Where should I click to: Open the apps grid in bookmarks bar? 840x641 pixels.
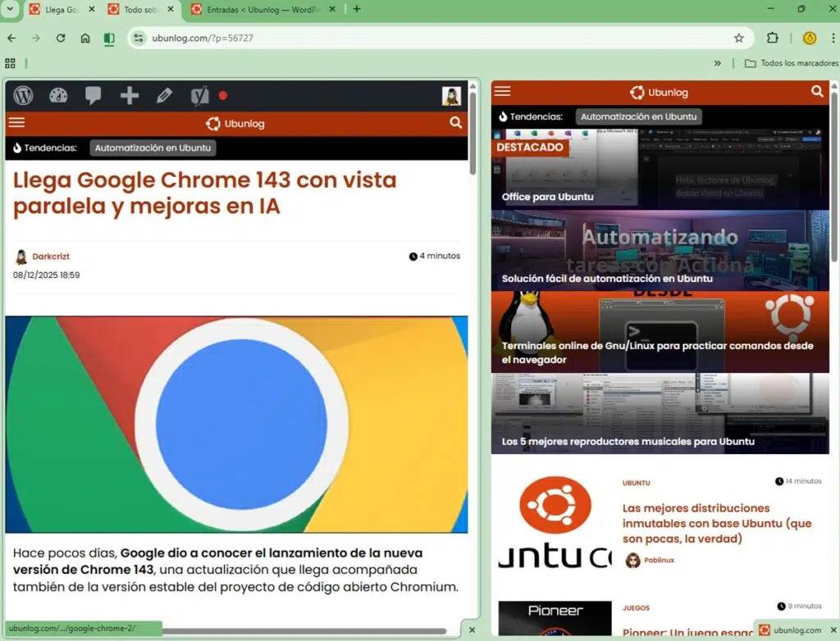coord(10,63)
